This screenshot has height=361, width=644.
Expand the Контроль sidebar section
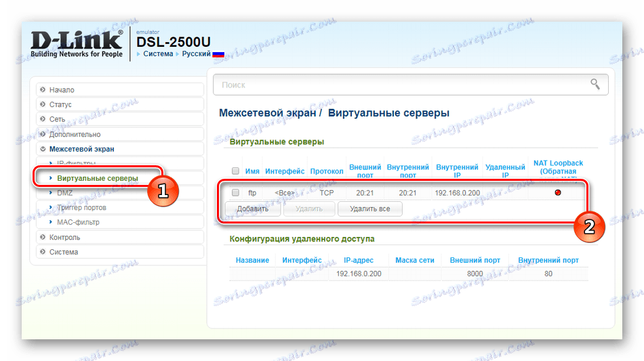[120, 237]
